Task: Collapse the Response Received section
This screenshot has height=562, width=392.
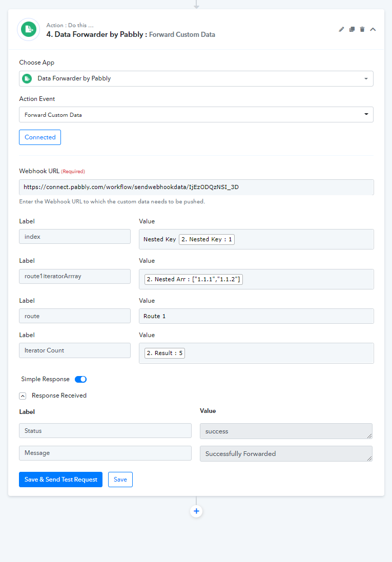Action: (23, 396)
